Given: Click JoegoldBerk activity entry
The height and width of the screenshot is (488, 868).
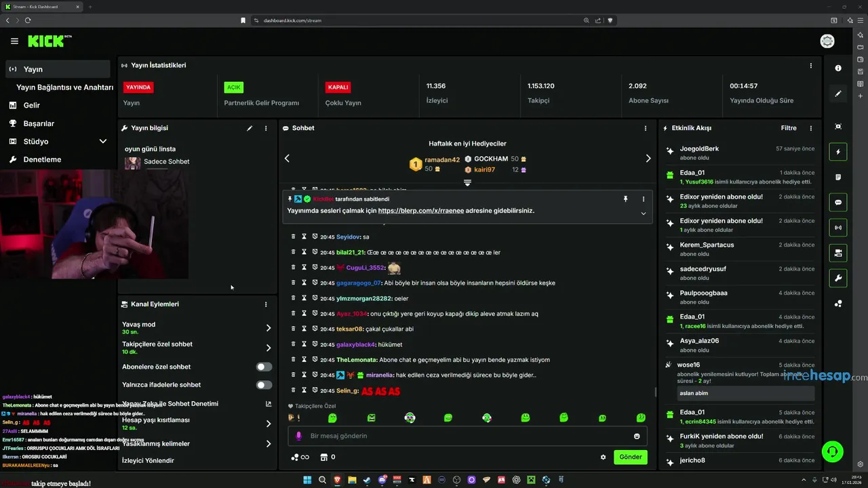Looking at the screenshot, I should pos(740,152).
